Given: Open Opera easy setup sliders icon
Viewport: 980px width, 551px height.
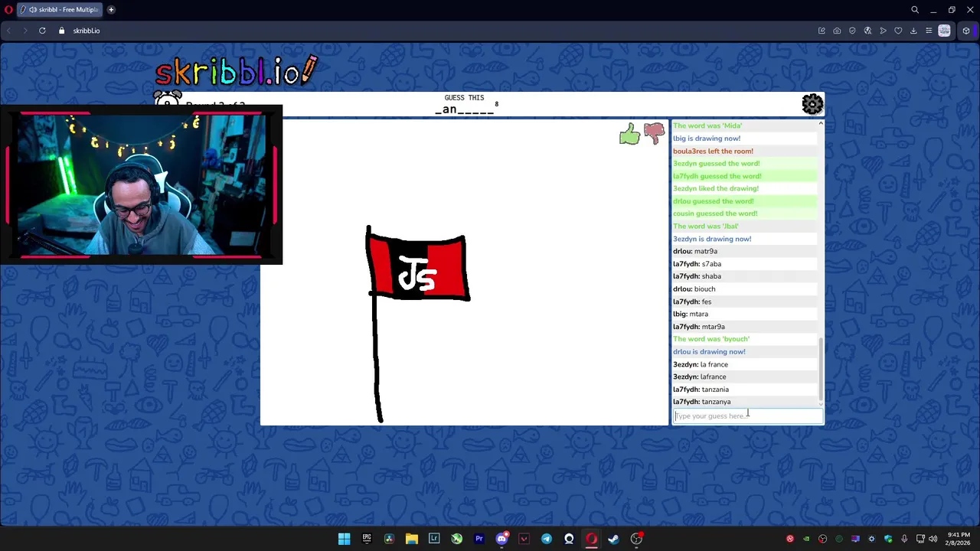Looking at the screenshot, I should click(x=929, y=31).
